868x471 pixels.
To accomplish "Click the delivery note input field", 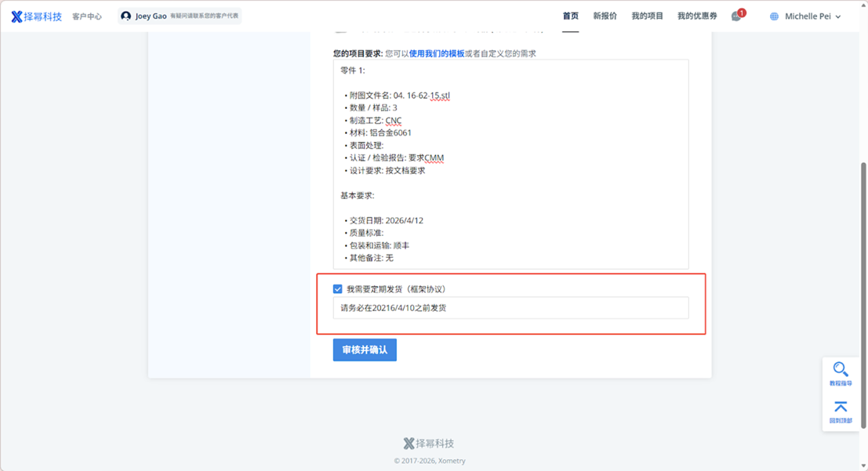I will tap(510, 308).
